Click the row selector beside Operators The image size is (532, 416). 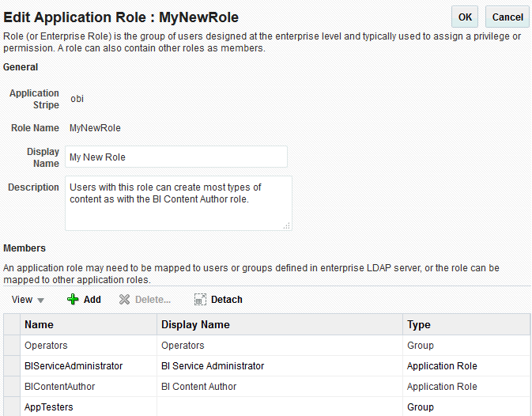tap(11, 346)
